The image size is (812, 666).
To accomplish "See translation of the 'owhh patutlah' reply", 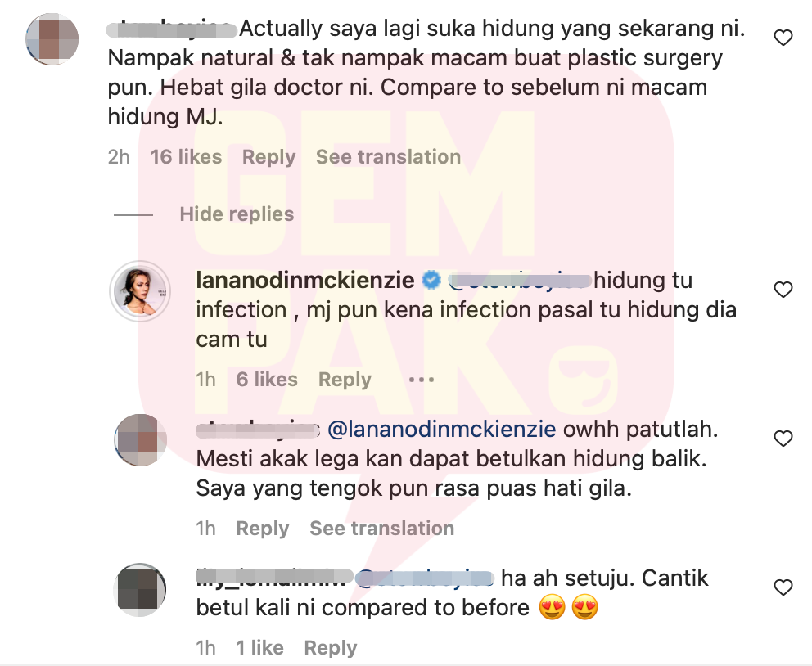I will pos(382,529).
